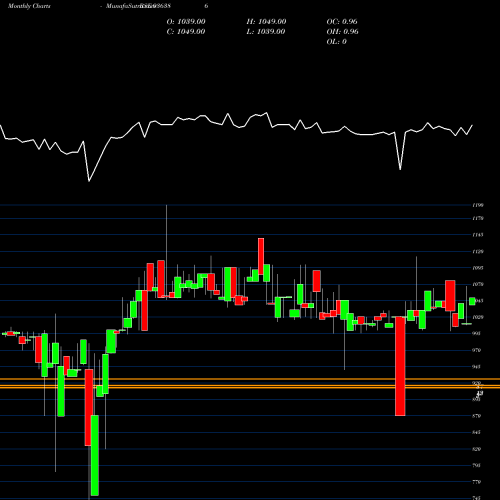This screenshot has height=500, width=500.
Task: Click the 820 price axis label
Action: point(477,449)
